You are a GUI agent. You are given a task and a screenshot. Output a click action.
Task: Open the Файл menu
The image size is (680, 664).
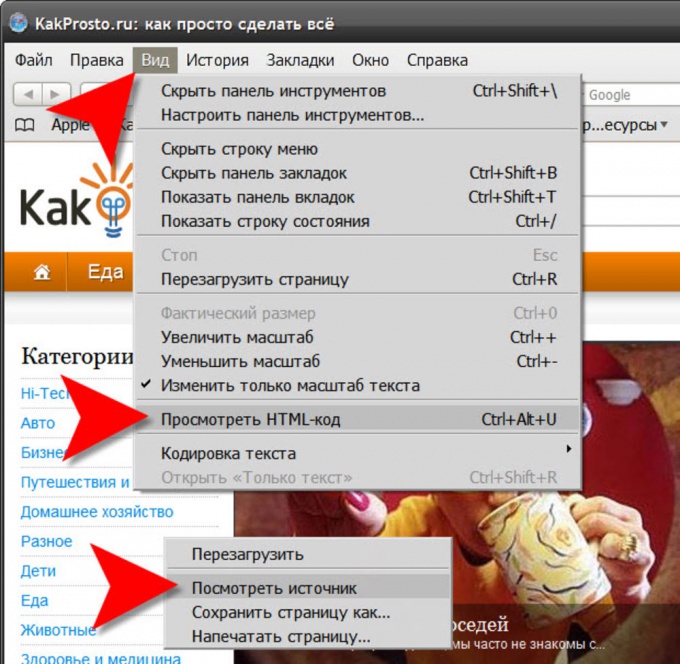tap(33, 60)
